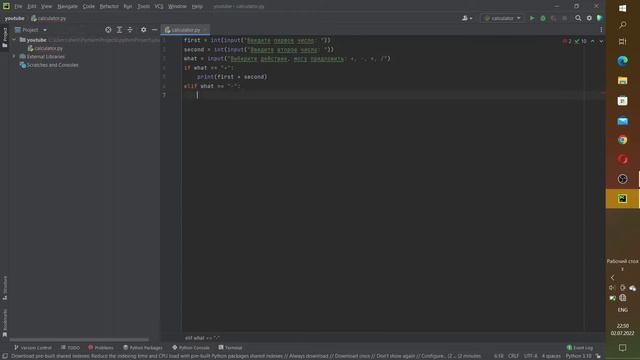Open Google Chrome from taskbar
The image size is (640, 360).
(x=622, y=140)
